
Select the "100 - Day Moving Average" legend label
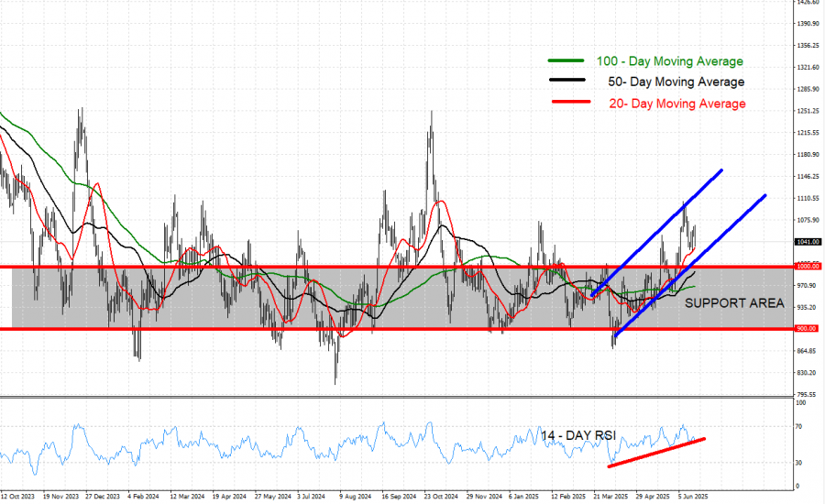point(669,61)
